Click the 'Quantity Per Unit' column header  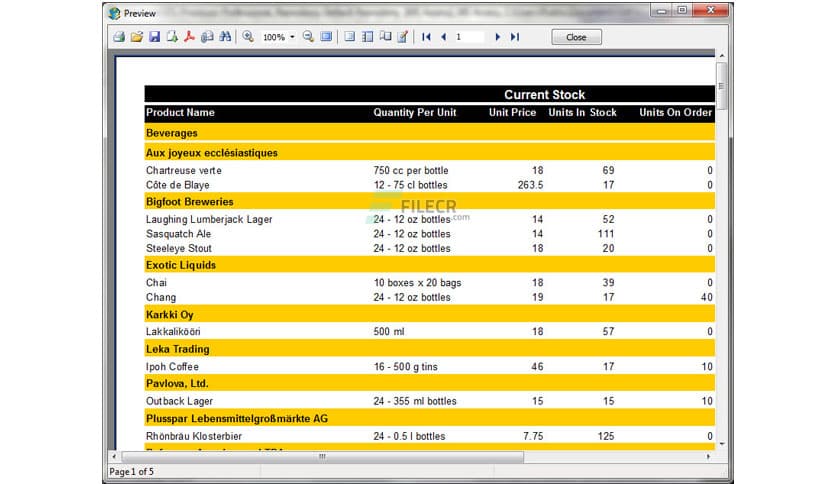415,112
